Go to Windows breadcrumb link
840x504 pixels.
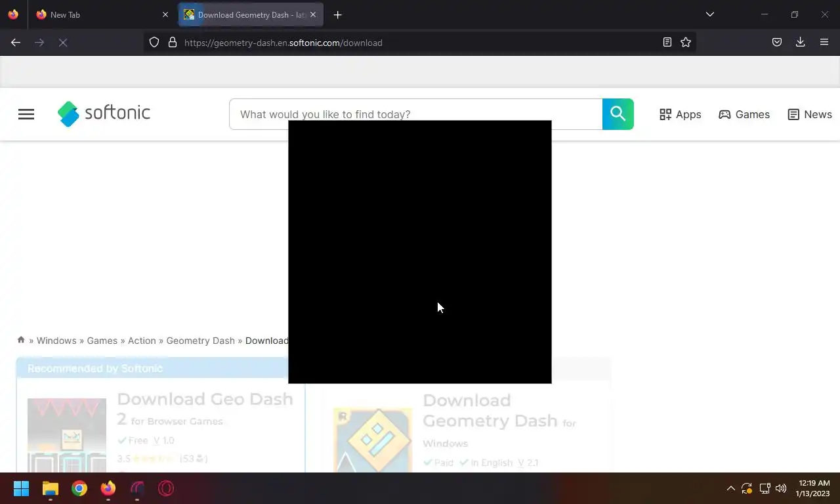coord(56,341)
